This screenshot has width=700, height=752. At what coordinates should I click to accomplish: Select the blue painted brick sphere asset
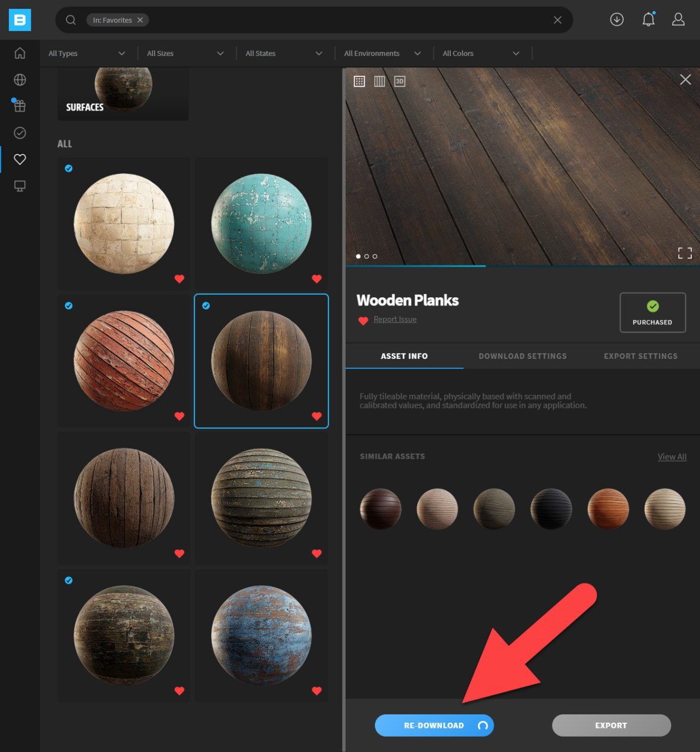point(262,636)
